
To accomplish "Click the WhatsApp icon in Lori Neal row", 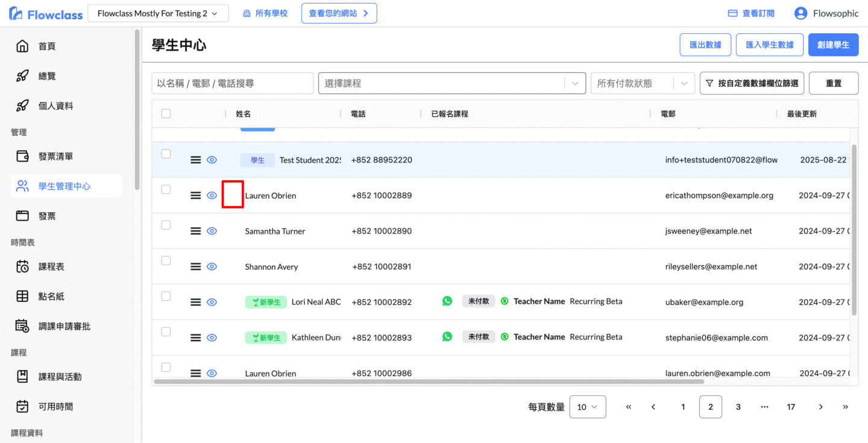I will click(x=447, y=301).
